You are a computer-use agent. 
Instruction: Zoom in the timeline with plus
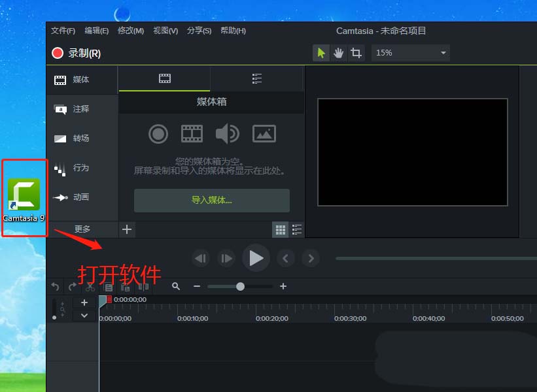pyautogui.click(x=283, y=286)
